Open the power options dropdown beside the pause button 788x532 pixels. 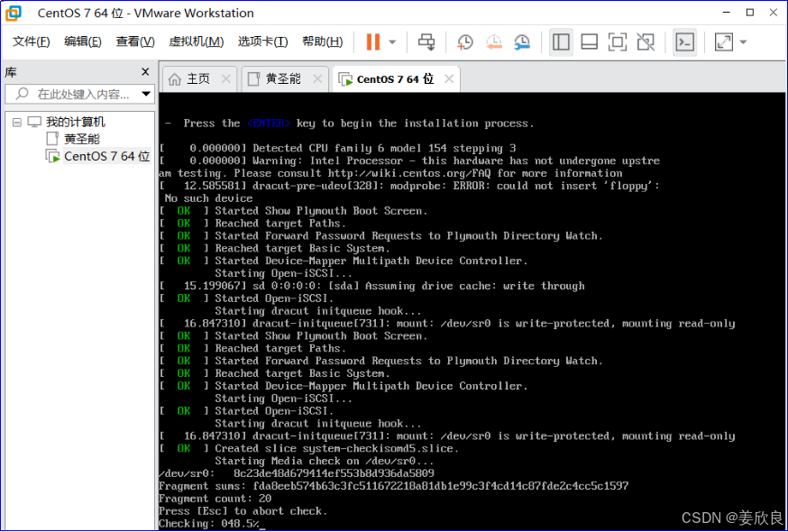pos(392,41)
